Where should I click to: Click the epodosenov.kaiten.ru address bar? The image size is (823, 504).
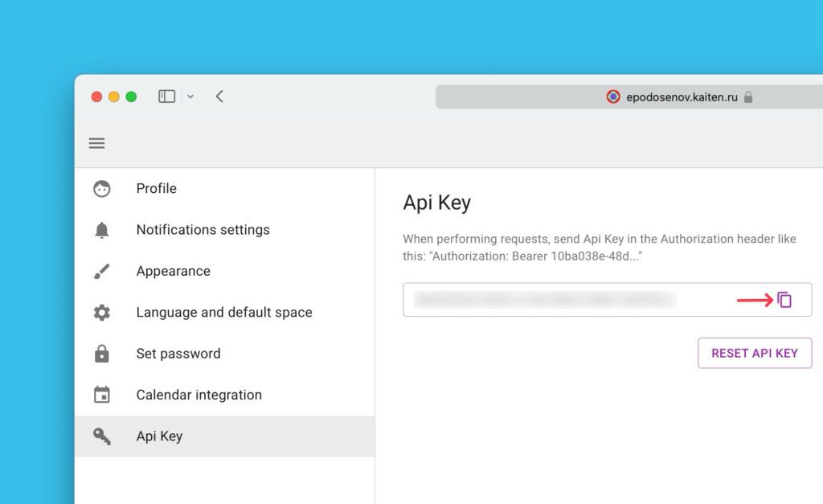(x=682, y=97)
